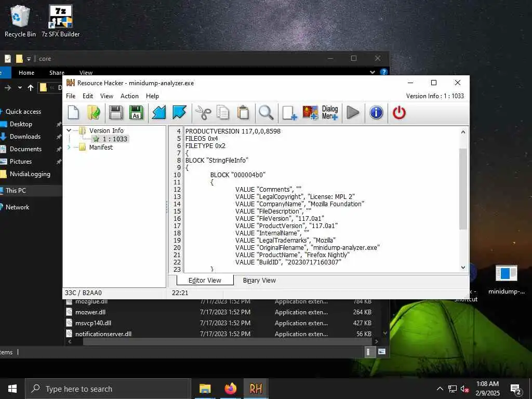The width and height of the screenshot is (532, 399).
Task: Open the Edit menu
Action: click(87, 96)
